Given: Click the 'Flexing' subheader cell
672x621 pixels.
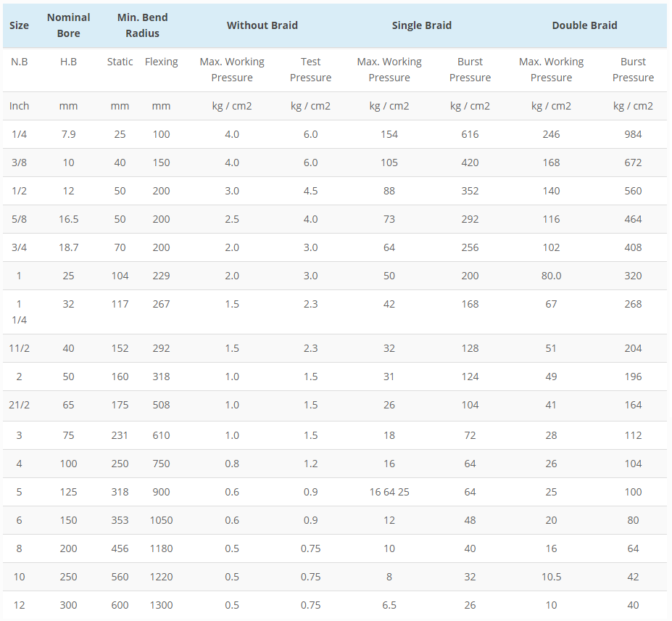Looking at the screenshot, I should click(161, 62).
